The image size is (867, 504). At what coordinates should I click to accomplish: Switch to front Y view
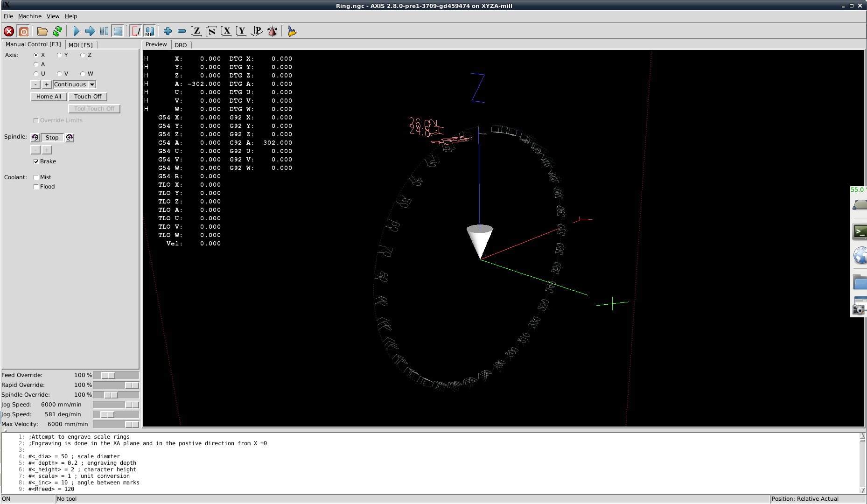(x=241, y=31)
